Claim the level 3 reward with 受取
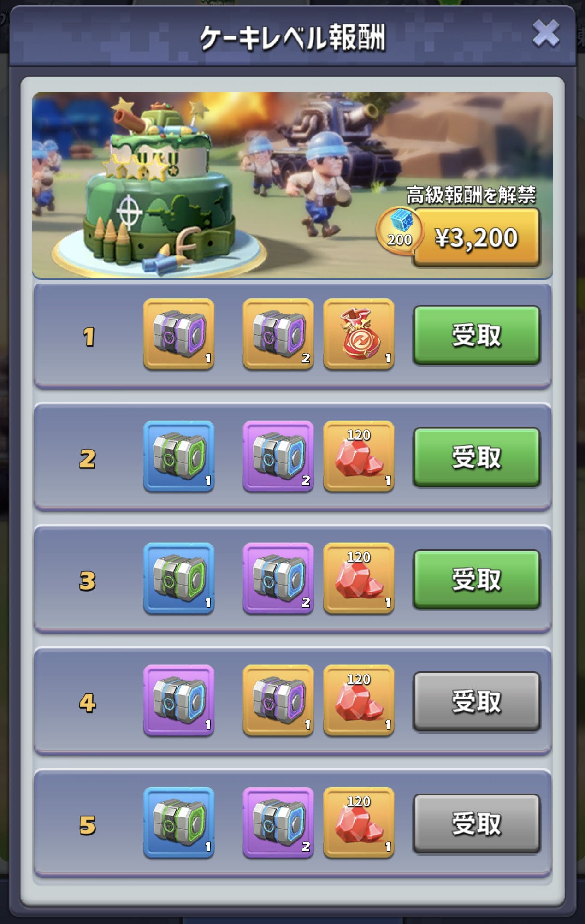The image size is (585, 924). click(x=476, y=580)
